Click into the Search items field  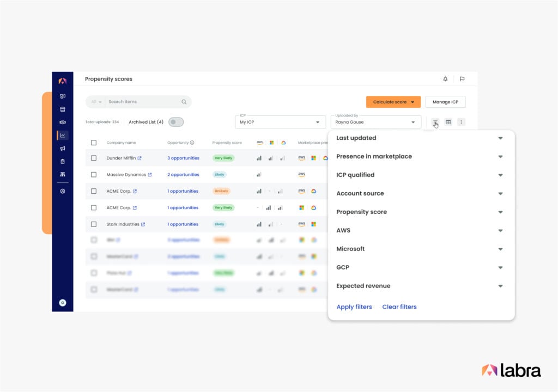142,102
